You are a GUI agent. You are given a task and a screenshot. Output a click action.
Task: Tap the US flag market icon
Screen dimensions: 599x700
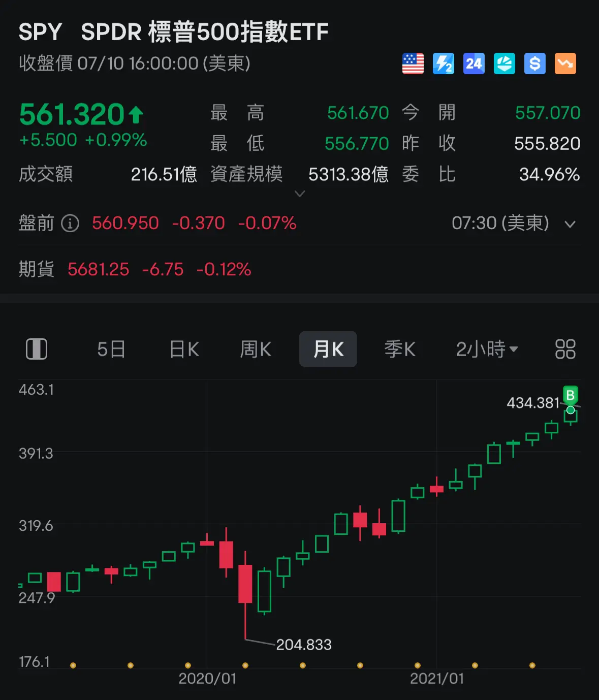click(413, 63)
